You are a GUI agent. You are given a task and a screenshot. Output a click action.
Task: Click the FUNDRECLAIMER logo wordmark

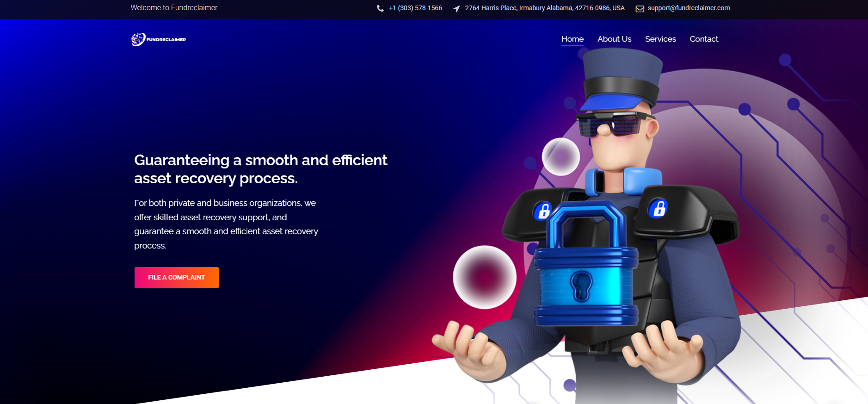point(166,40)
